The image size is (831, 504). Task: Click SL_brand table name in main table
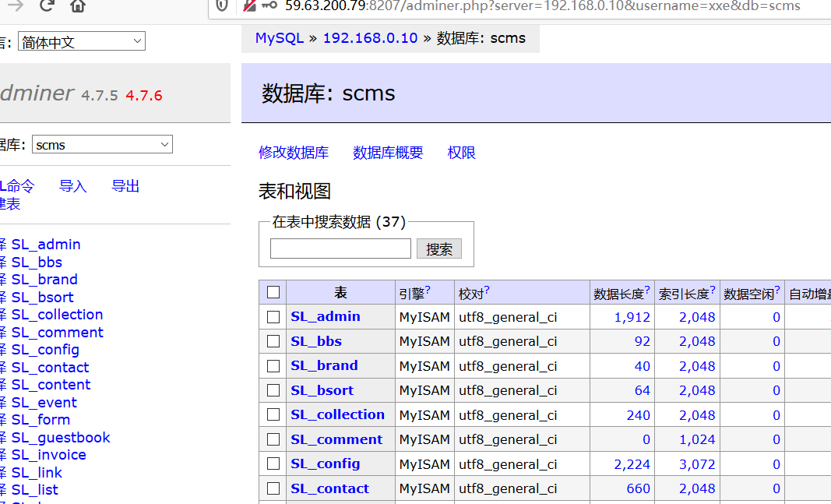[324, 365]
